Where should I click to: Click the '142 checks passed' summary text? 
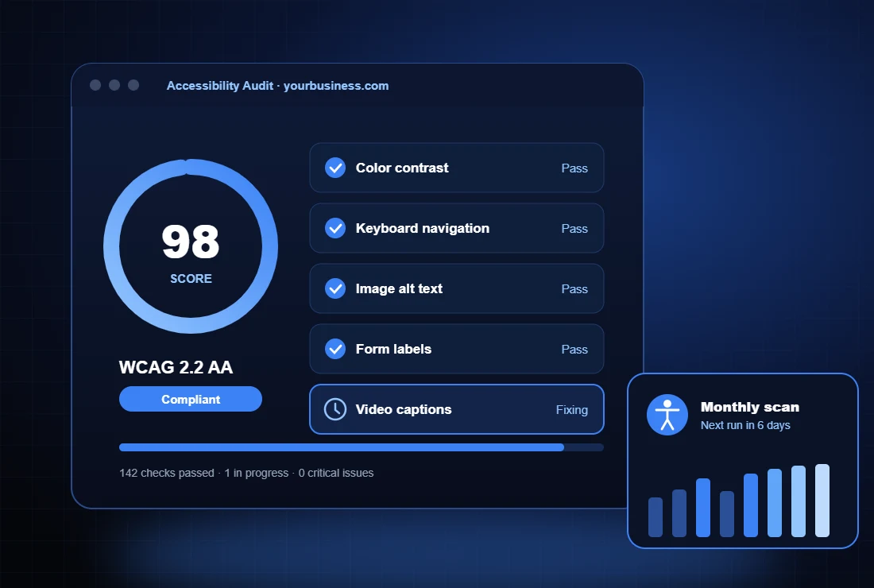[x=167, y=473]
